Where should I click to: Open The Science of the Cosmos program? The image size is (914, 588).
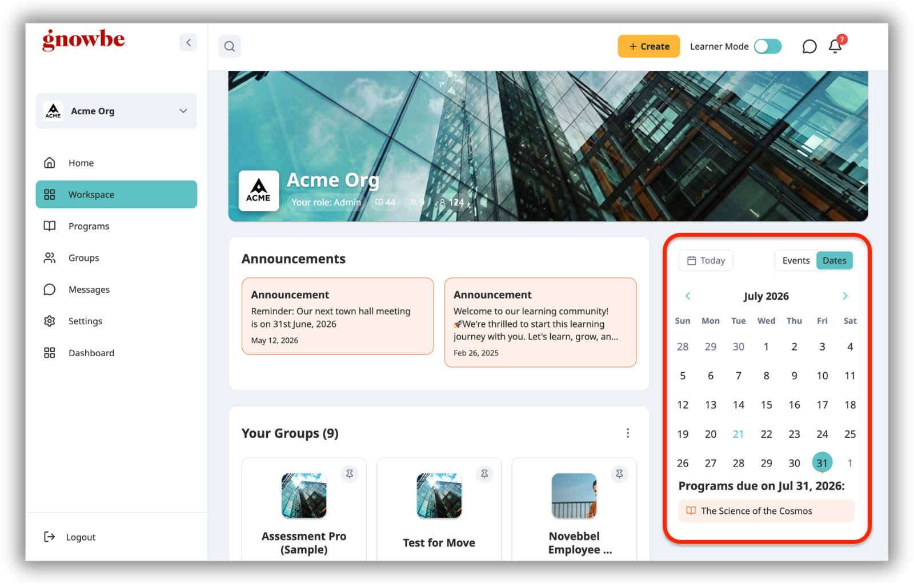[767, 511]
